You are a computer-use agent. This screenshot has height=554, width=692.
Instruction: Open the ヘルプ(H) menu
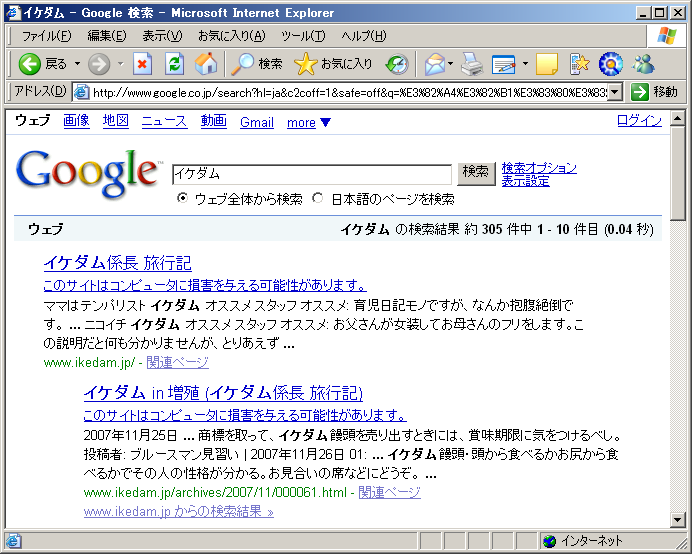pos(364,36)
